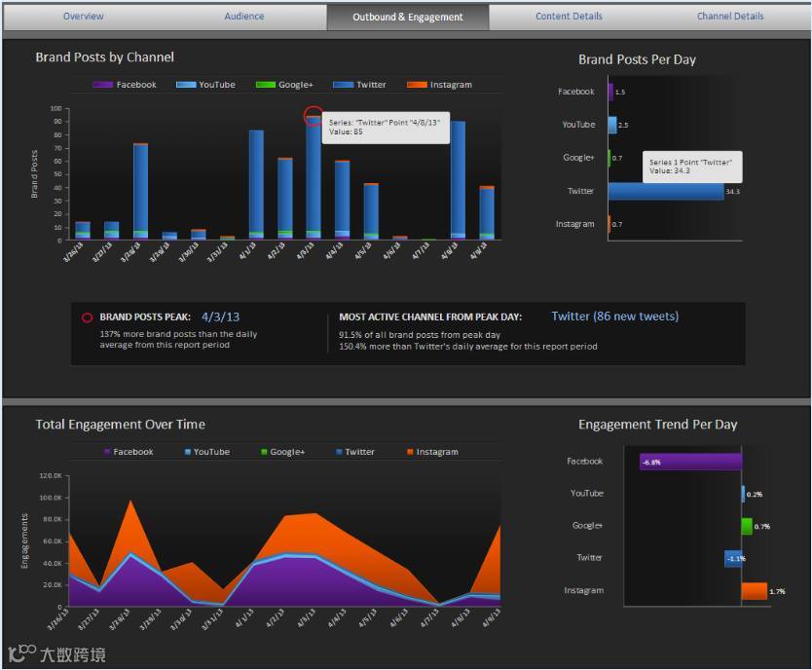Screen dimensions: 812x670
Task: Click the Twitter bar in Brand Posts Per Day
Action: tap(666, 191)
